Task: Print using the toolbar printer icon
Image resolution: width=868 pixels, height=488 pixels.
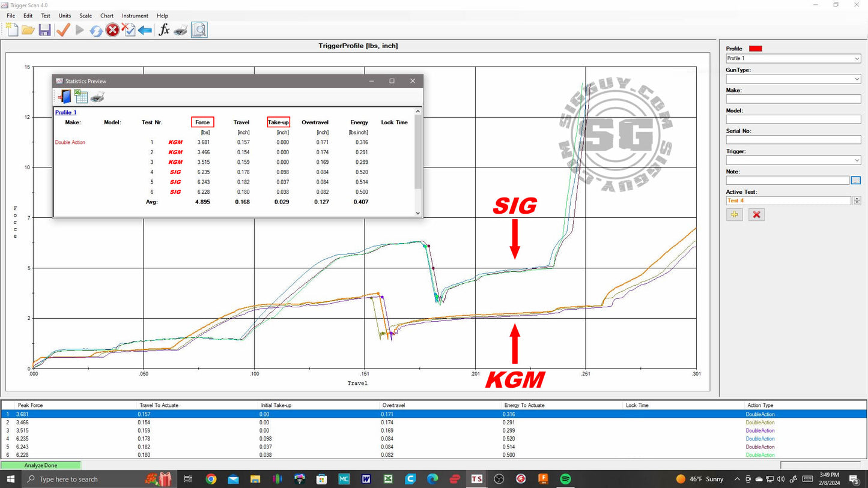Action: coord(181,29)
